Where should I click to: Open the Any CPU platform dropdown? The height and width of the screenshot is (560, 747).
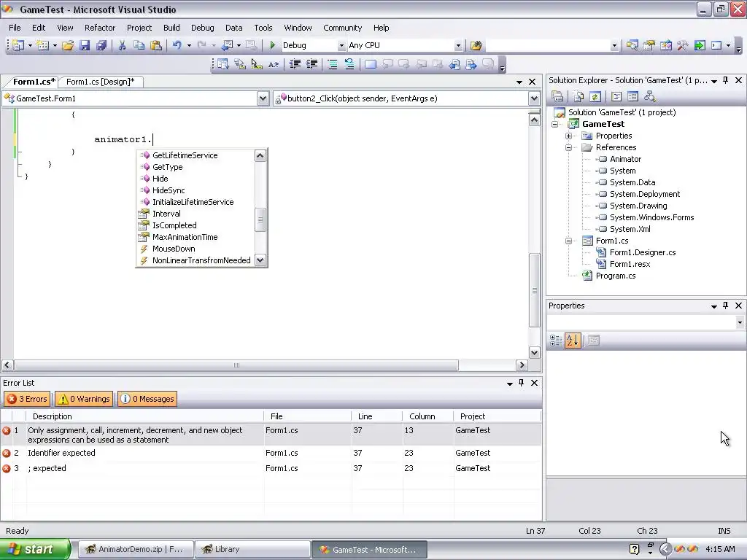coord(458,45)
